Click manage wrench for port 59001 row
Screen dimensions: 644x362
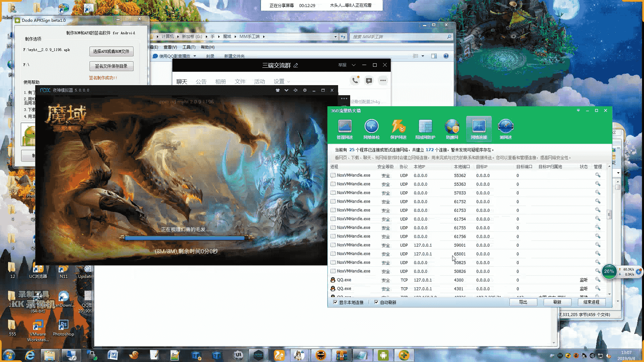coord(597,245)
